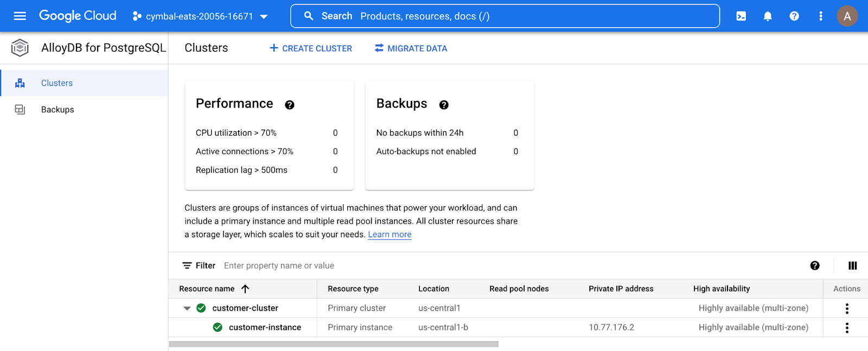This screenshot has width=868, height=351.
Task: Open project selector cymbal-eats-20056-16671 dropdown
Action: [x=200, y=16]
